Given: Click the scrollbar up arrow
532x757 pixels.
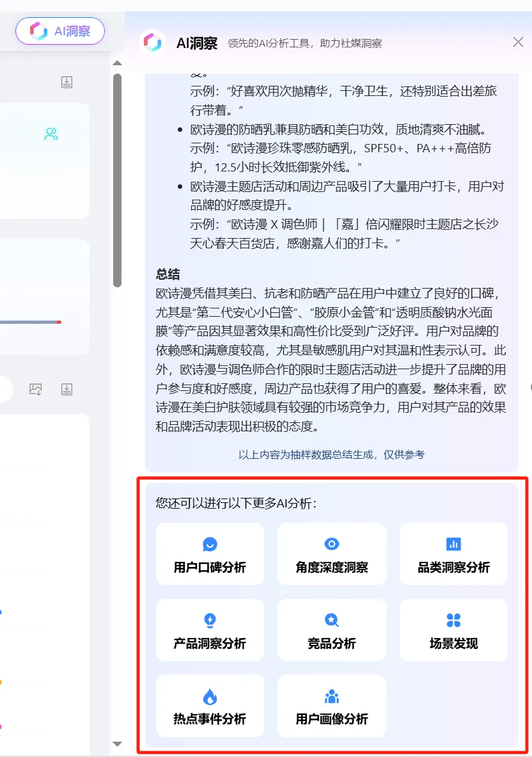Looking at the screenshot, I should coord(117,63).
